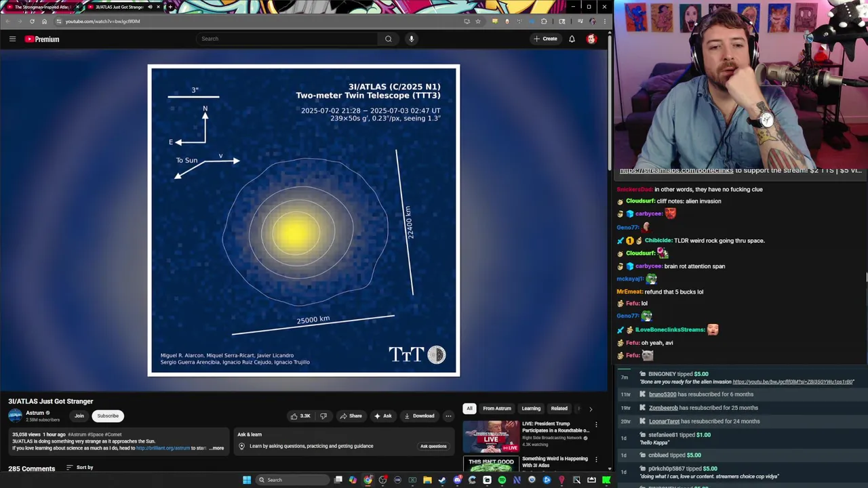Click the video player telescope image
868x488 pixels.
(304, 220)
